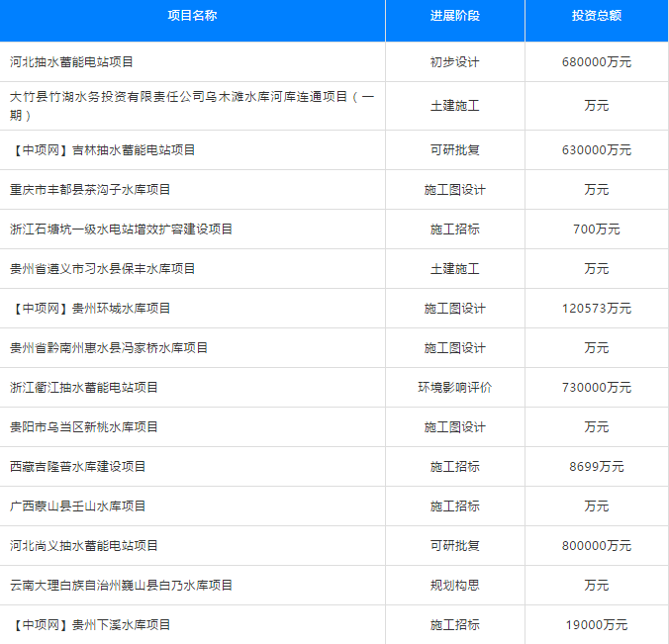
Task: Select the 重庆市丰都县茶沟子水库项目 row title
Action: [x=90, y=190]
